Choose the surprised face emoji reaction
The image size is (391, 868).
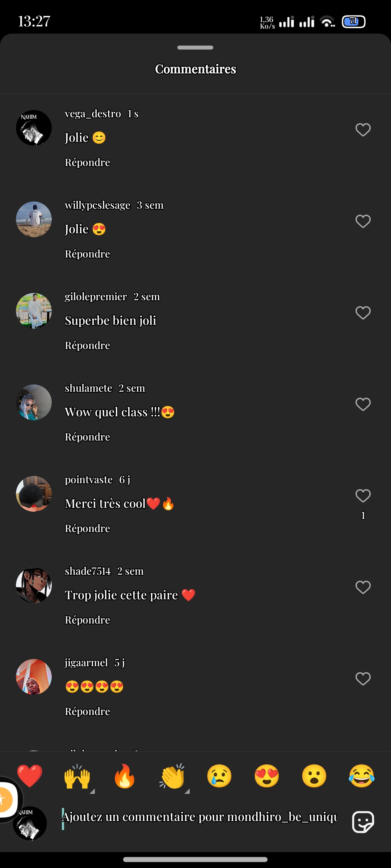click(314, 776)
